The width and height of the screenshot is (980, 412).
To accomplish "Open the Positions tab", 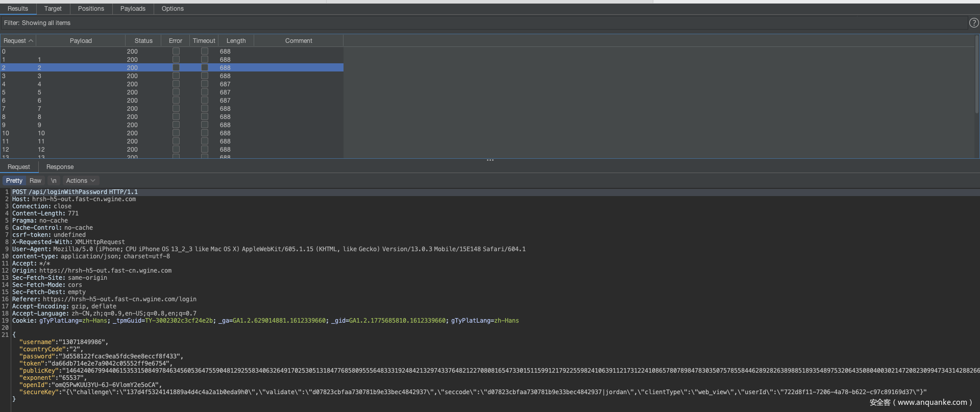I will [91, 9].
